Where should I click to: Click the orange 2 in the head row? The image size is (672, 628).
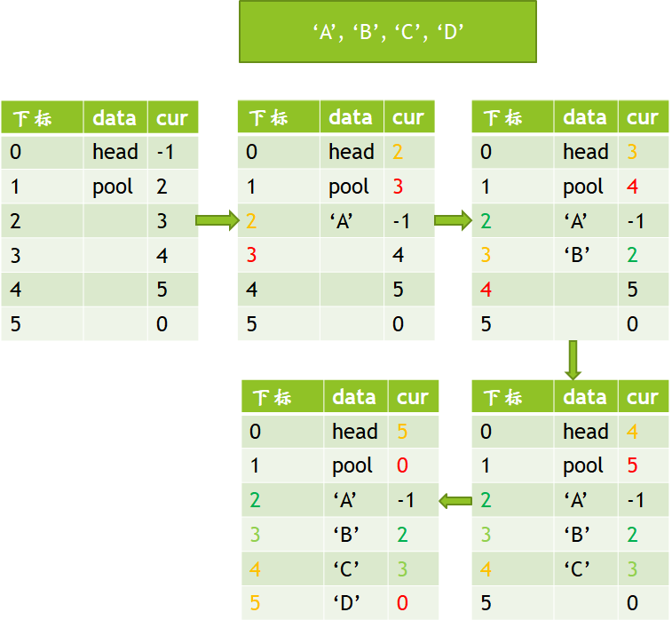click(398, 152)
